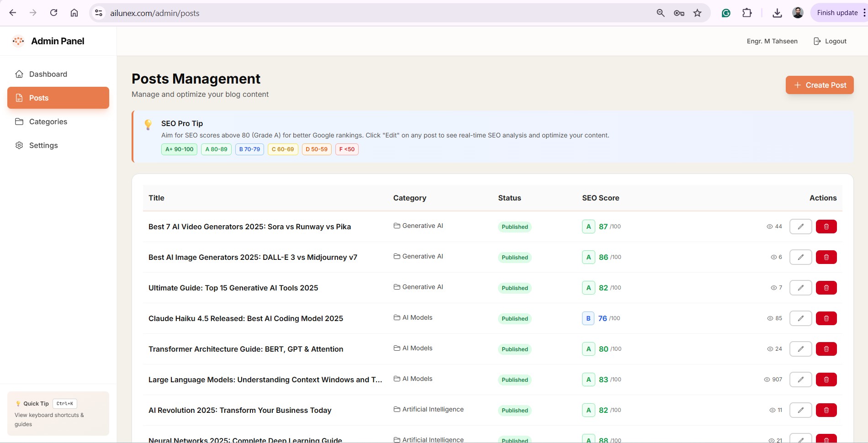Click the Create Post button

(x=820, y=85)
